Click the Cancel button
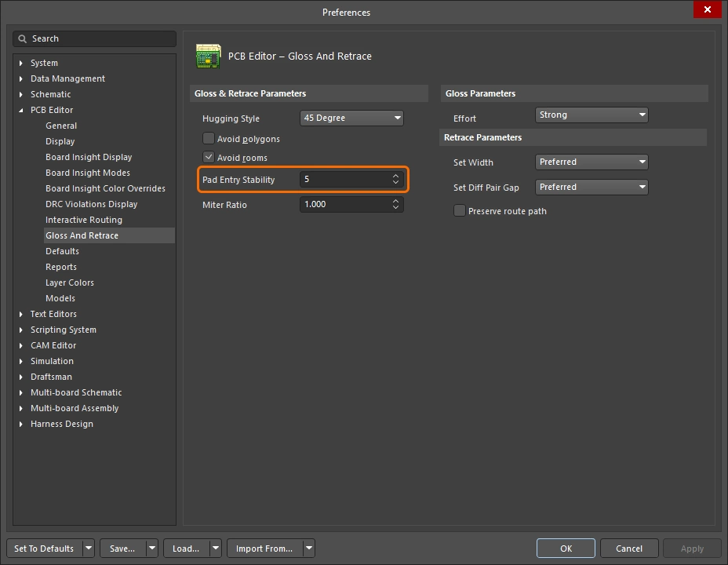728x565 pixels. 628,548
